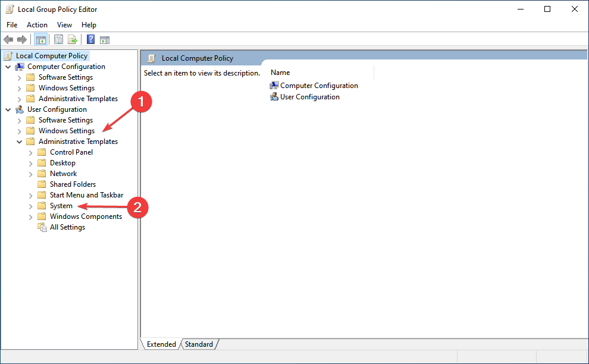Select the Shared Folders tree item
The height and width of the screenshot is (364, 589).
(x=73, y=184)
